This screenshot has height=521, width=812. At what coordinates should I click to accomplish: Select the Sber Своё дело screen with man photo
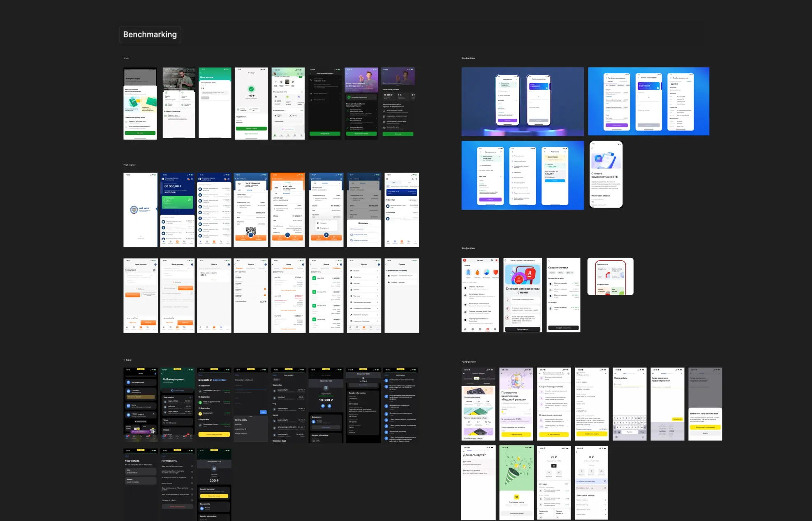pyautogui.click(x=179, y=103)
